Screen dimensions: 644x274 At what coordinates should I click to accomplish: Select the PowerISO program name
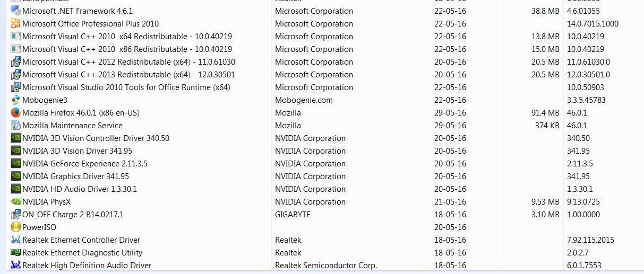pos(39,227)
